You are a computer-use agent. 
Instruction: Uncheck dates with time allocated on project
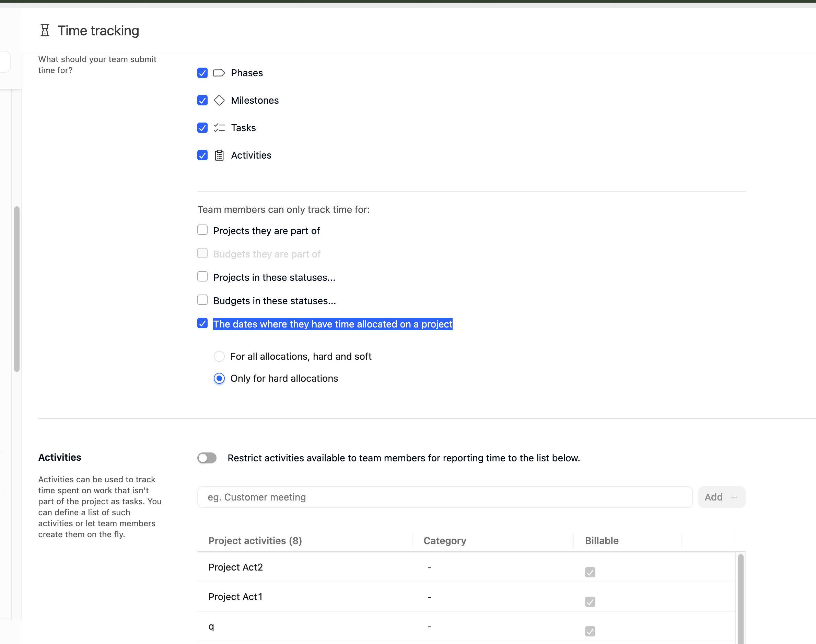[202, 323]
